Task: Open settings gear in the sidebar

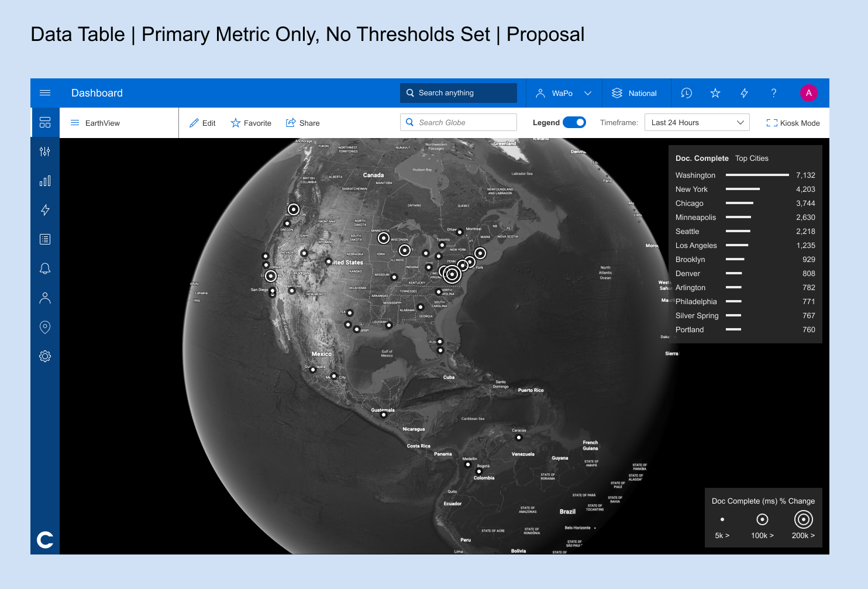Action: pyautogui.click(x=45, y=356)
